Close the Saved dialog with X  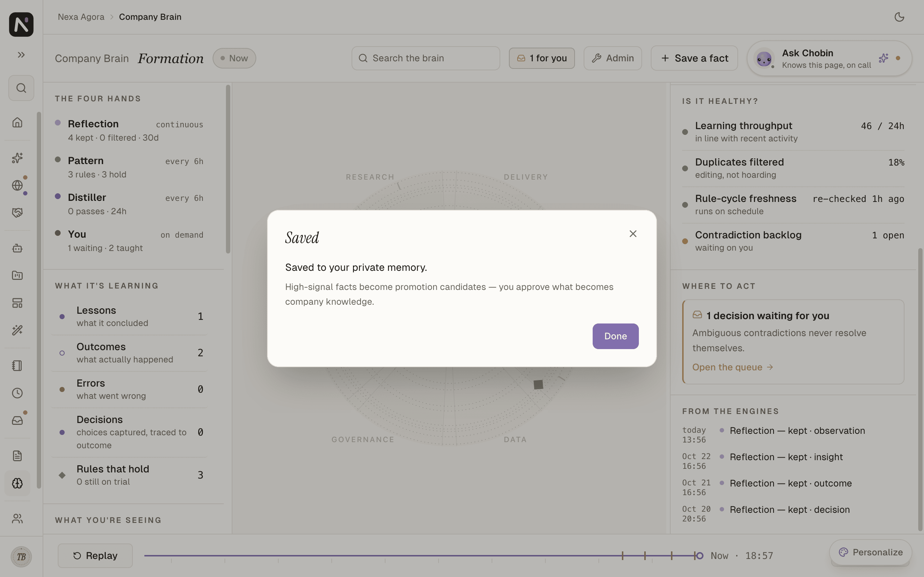pos(633,234)
